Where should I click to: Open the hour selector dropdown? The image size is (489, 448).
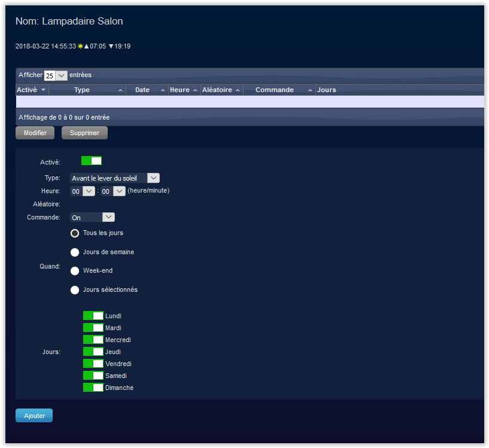pos(83,191)
